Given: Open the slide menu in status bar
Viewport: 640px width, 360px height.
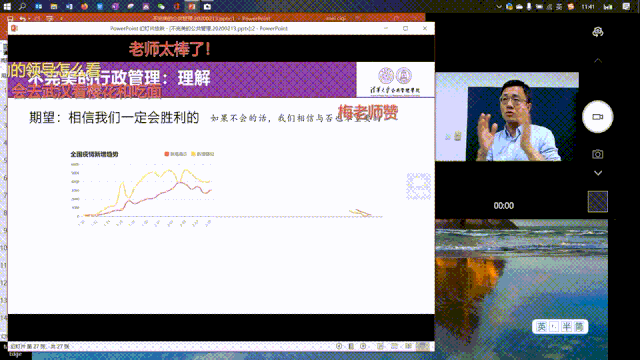Looking at the screenshot, I should click(351, 346).
